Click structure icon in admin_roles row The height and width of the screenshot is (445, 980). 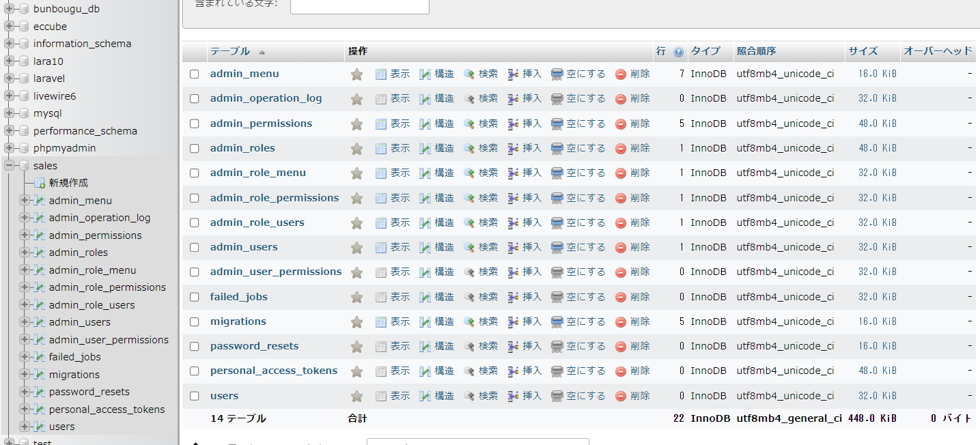pyautogui.click(x=425, y=149)
